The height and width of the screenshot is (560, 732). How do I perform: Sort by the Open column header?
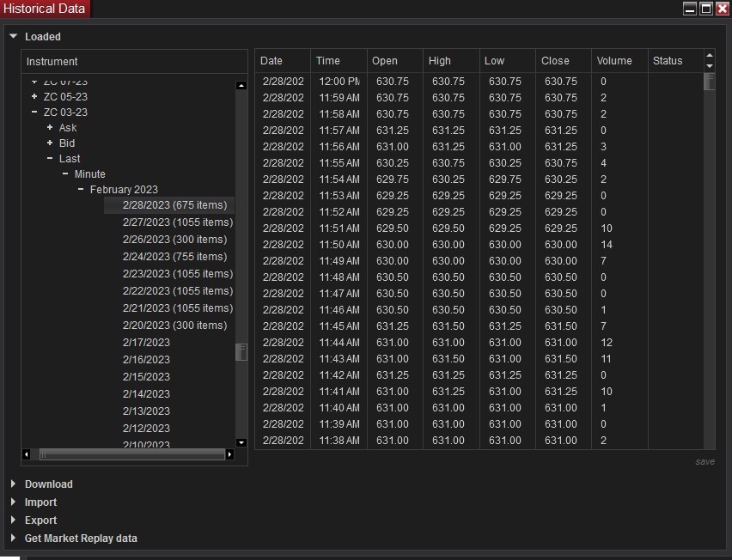coord(395,61)
